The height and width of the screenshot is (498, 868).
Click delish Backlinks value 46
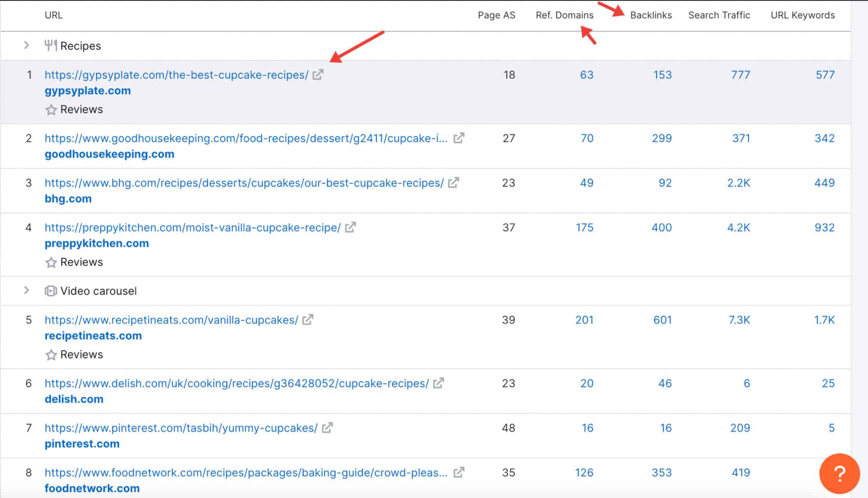(x=665, y=384)
